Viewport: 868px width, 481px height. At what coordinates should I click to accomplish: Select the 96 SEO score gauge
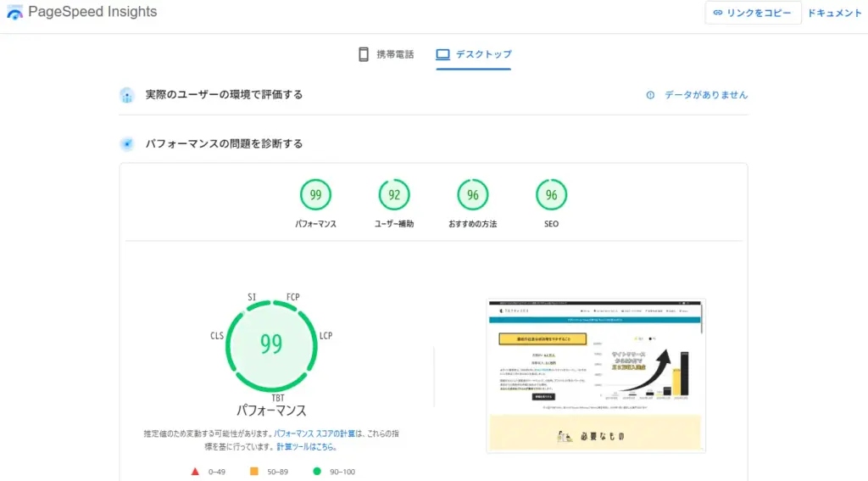click(x=551, y=194)
